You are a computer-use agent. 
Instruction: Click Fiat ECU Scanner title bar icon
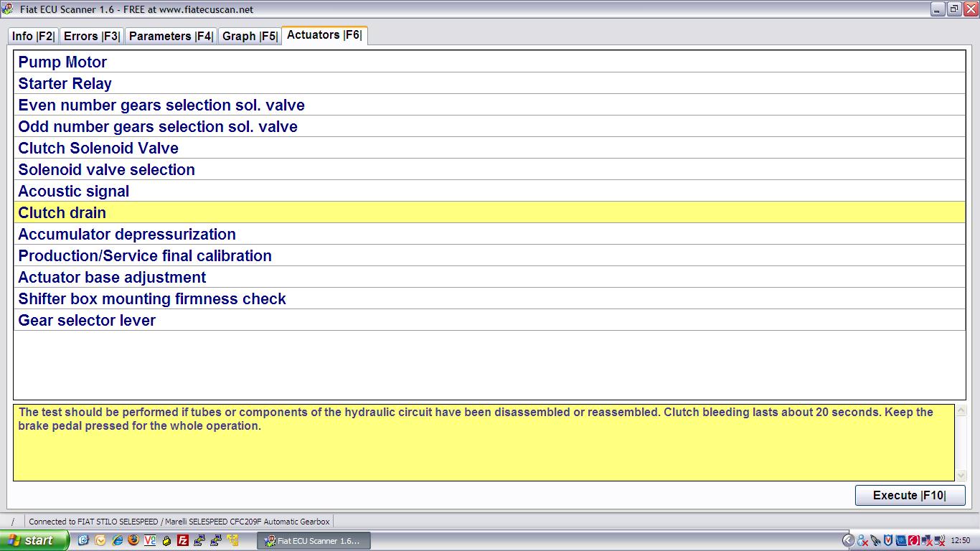point(8,9)
